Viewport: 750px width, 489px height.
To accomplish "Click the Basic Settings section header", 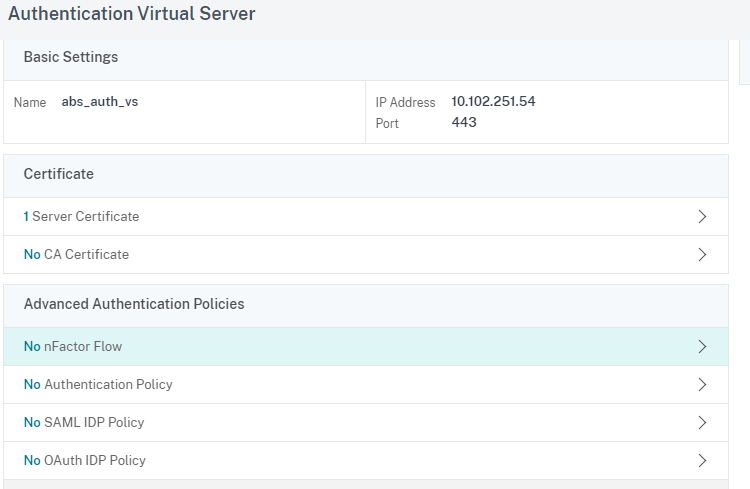I will pos(71,57).
